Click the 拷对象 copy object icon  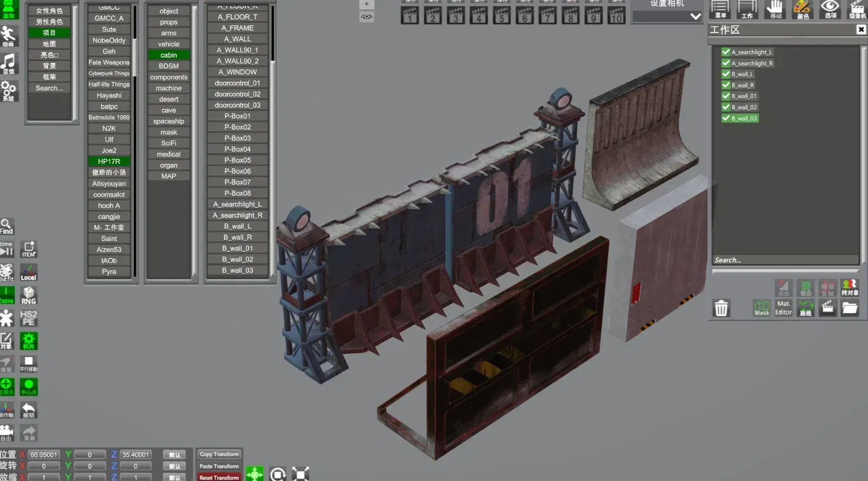coord(850,287)
